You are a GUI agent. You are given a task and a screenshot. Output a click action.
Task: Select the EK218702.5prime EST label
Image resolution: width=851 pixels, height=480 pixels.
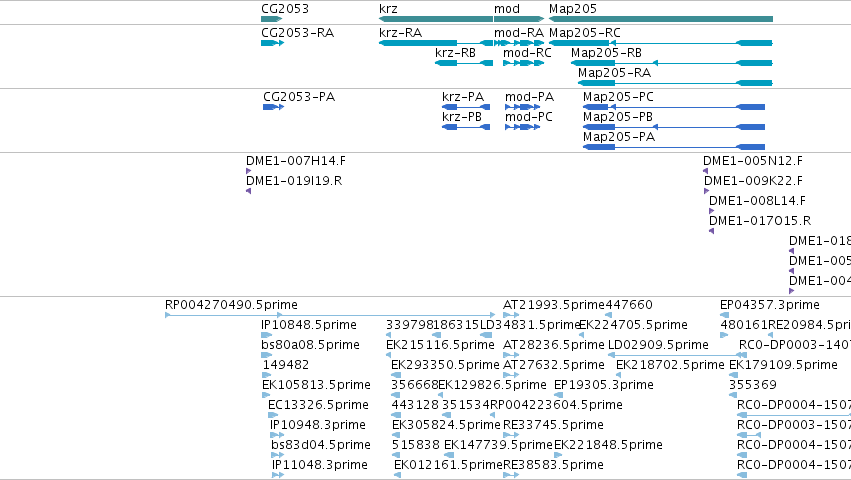[x=670, y=365]
